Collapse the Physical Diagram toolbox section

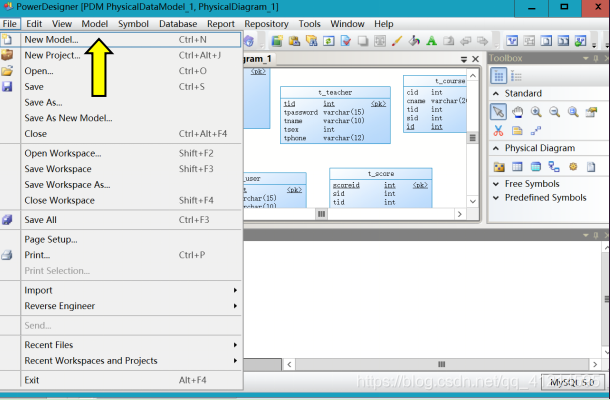[x=496, y=148]
